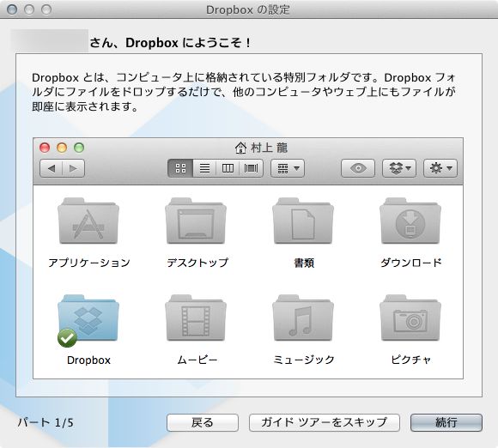The height and width of the screenshot is (448, 498).
Task: Select the ピクチャ pictures folder icon
Action: point(410,318)
